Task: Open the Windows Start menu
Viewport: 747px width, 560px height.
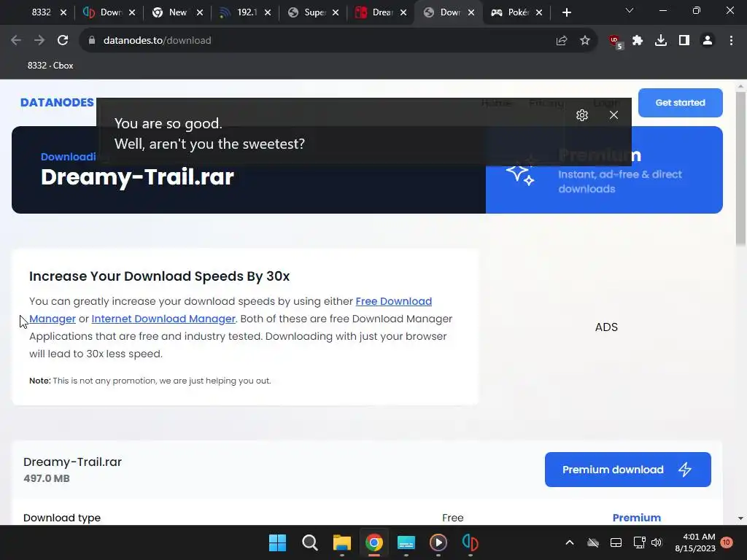Action: (x=278, y=542)
